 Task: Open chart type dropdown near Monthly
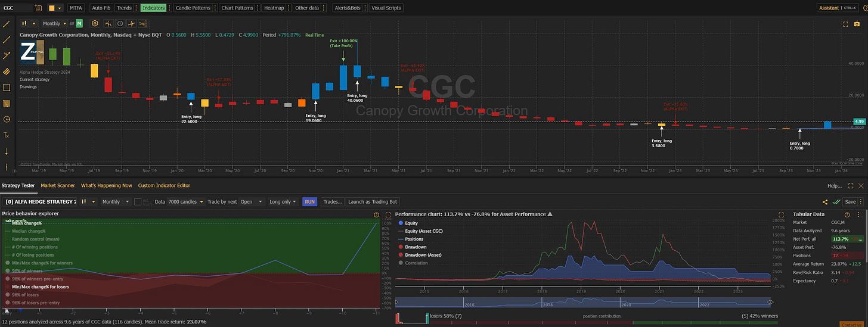point(28,23)
